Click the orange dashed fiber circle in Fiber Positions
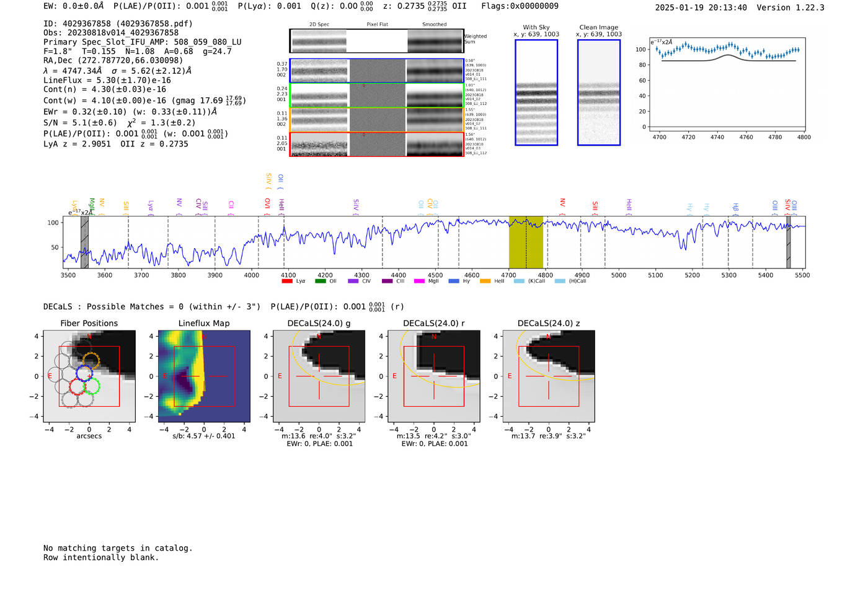The width and height of the screenshot is (868, 591). coord(91,360)
